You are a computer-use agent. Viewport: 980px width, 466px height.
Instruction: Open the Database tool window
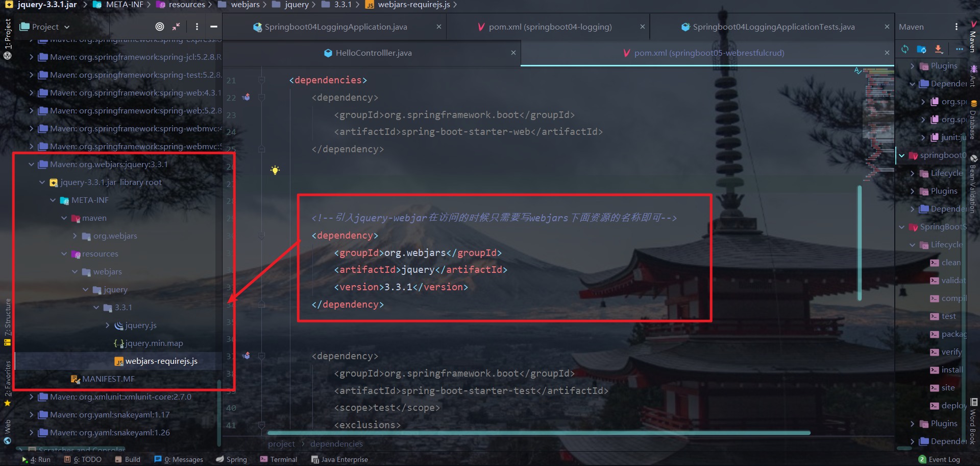point(973,120)
